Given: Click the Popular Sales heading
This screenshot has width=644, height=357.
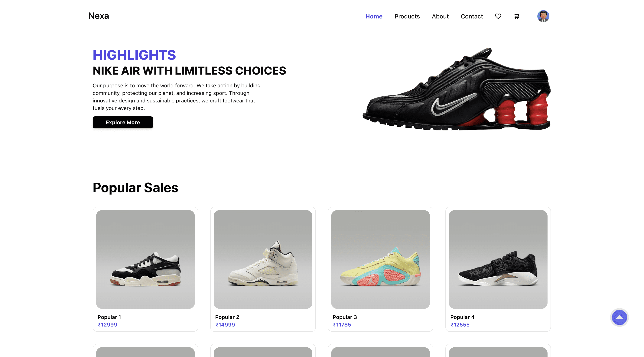Looking at the screenshot, I should (135, 188).
